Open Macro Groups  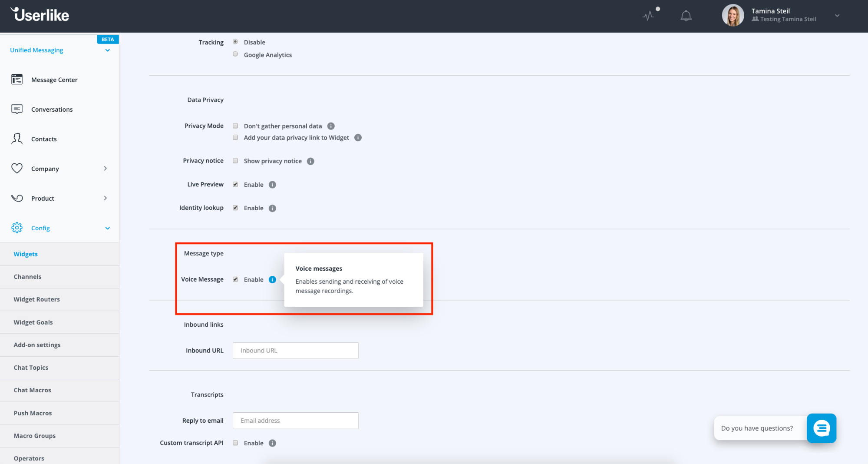pyautogui.click(x=59, y=436)
